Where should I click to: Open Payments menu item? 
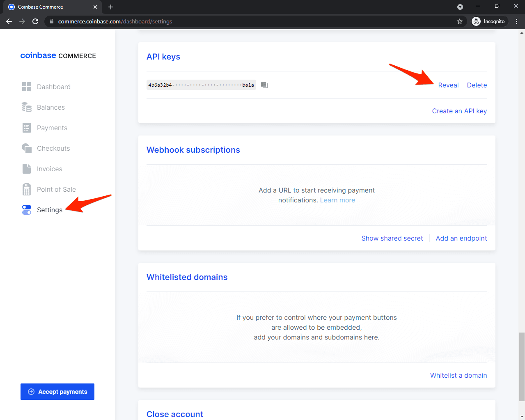[52, 128]
